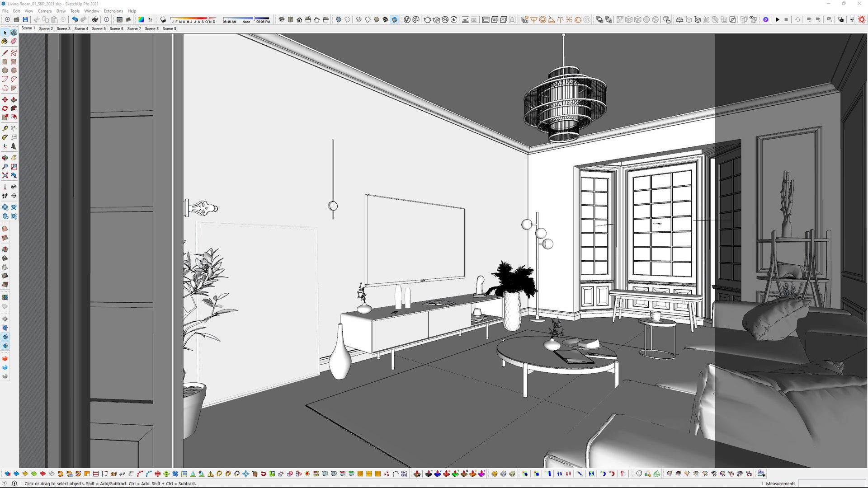
Task: Open the Window menu
Action: point(92,11)
